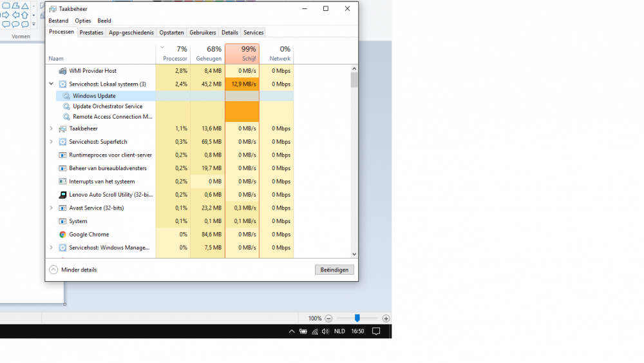The width and height of the screenshot is (644, 363).
Task: Open the taskbar volume icon
Action: point(325,331)
